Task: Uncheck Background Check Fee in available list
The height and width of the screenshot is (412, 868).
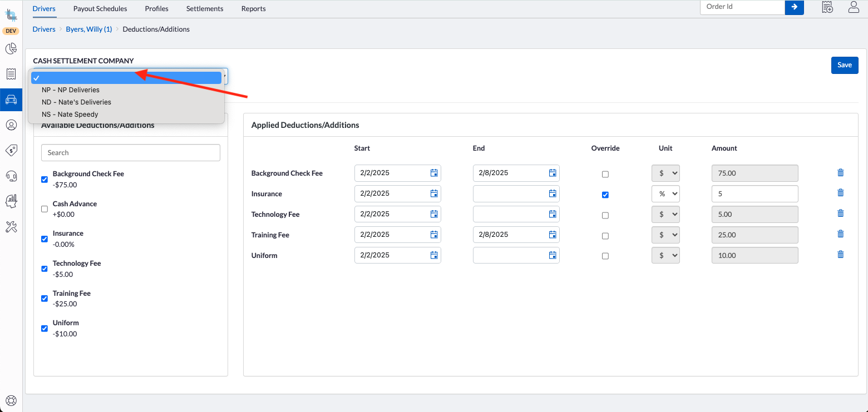Action: pyautogui.click(x=45, y=180)
